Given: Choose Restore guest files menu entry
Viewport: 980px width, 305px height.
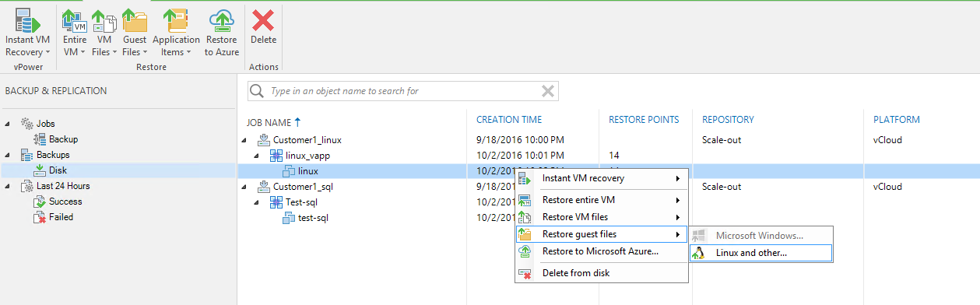Looking at the screenshot, I should coord(602,234).
